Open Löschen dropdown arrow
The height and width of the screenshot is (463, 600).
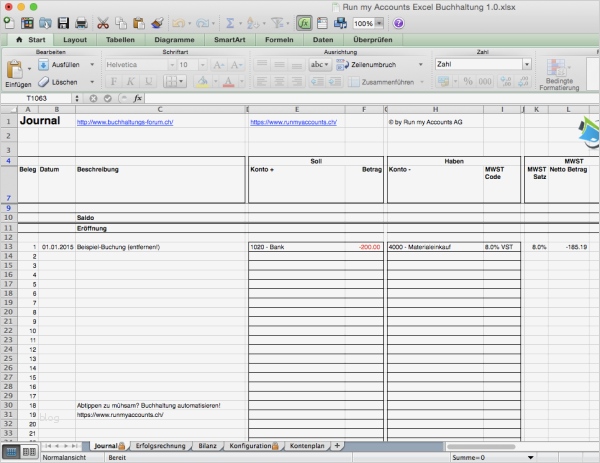tap(92, 82)
